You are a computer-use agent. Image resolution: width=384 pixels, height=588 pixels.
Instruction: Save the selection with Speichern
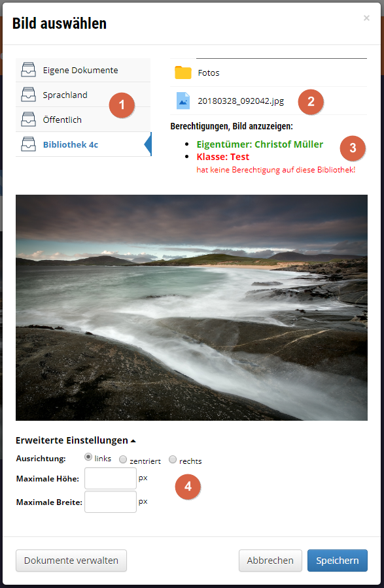click(338, 561)
